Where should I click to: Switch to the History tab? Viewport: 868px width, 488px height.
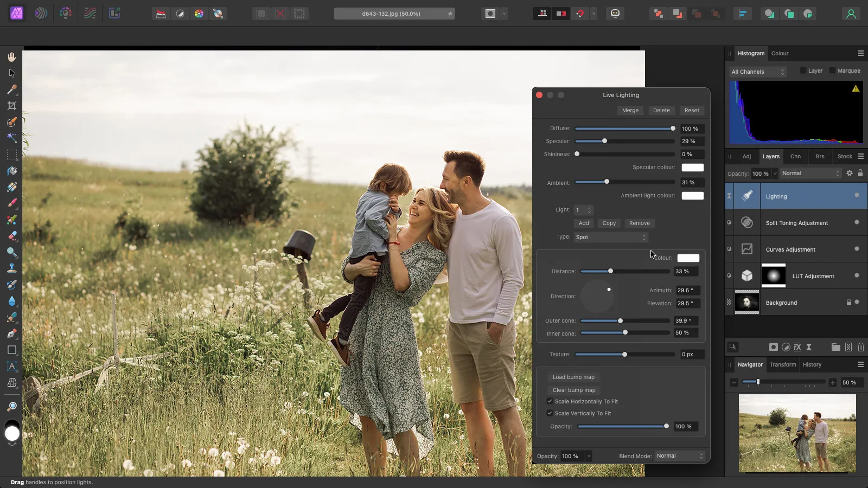pos(812,365)
